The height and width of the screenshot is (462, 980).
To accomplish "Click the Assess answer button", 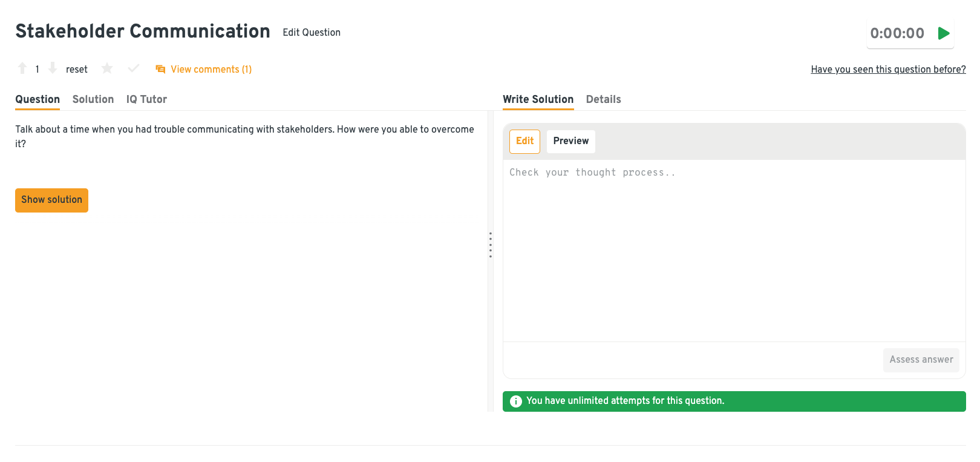I will tap(921, 360).
